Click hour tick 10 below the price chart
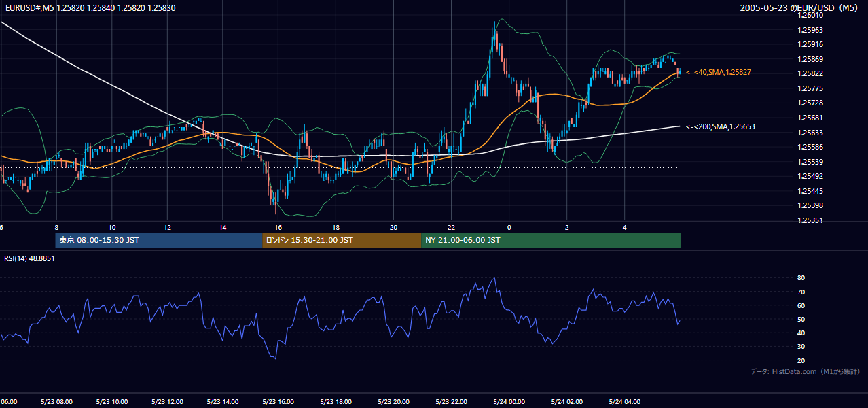This screenshot has width=868, height=408. click(112, 227)
